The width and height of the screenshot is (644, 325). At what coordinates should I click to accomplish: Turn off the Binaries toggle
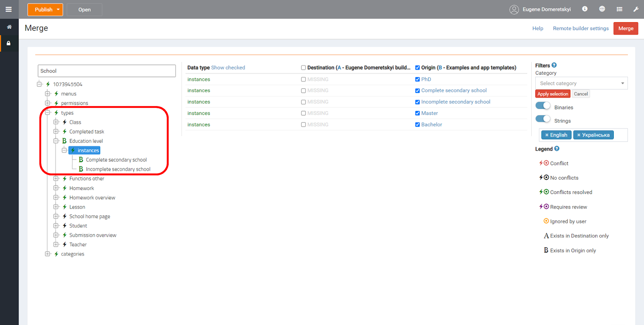543,105
